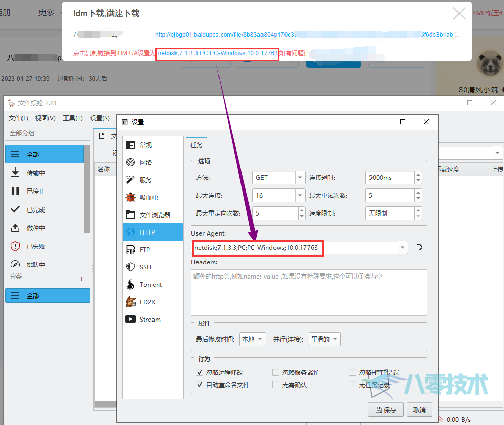
Task: Open the Stream settings category
Action: click(153, 319)
